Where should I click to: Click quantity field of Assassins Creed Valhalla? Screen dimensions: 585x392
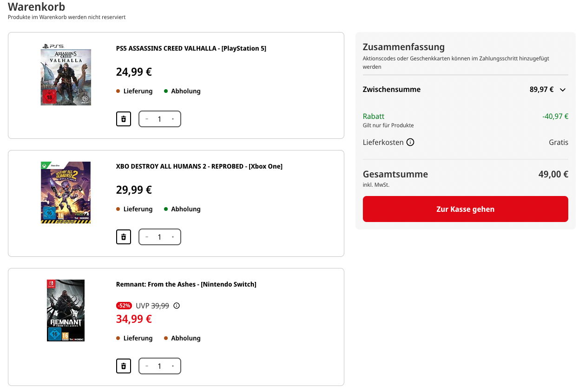(159, 119)
